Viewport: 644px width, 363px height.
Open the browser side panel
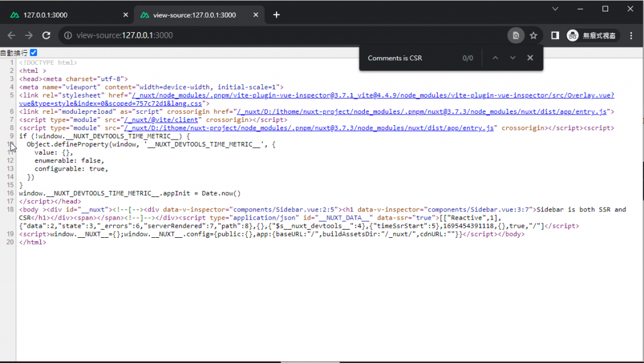555,35
